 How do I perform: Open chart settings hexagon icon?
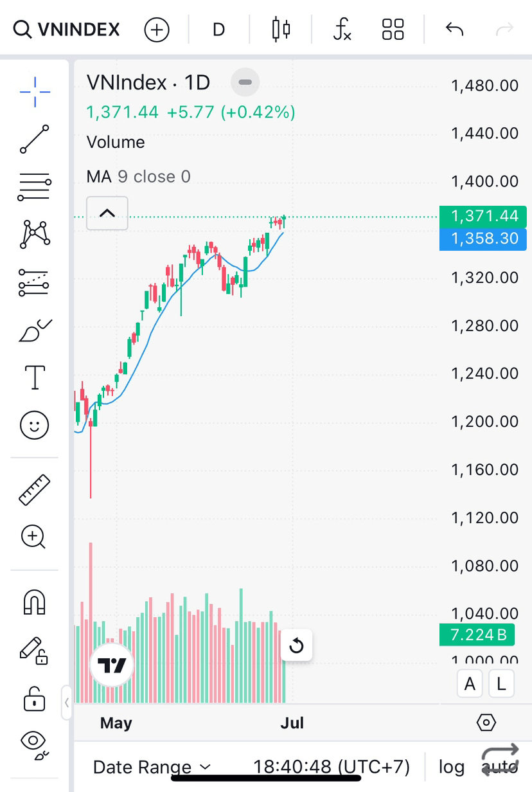click(x=486, y=723)
